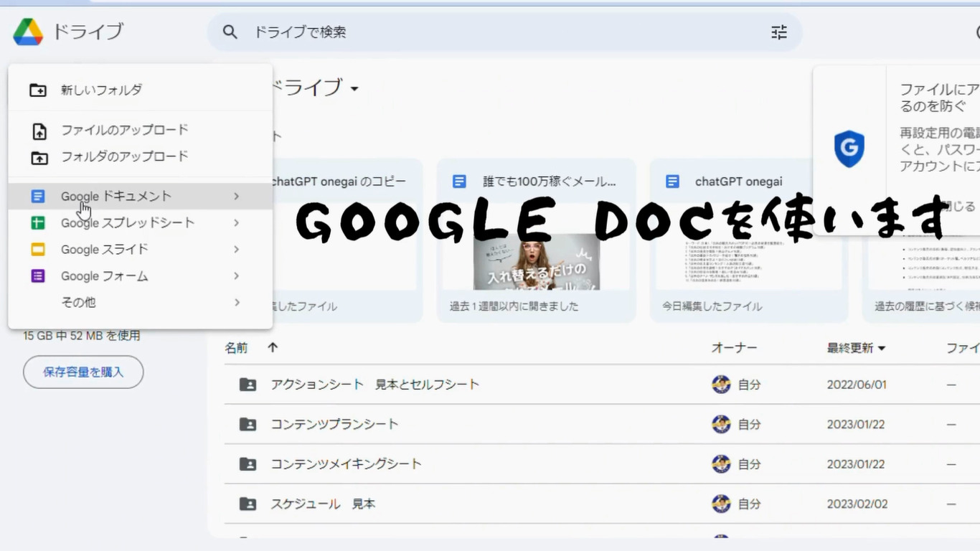
Task: Click the オーナー column header
Action: [734, 348]
